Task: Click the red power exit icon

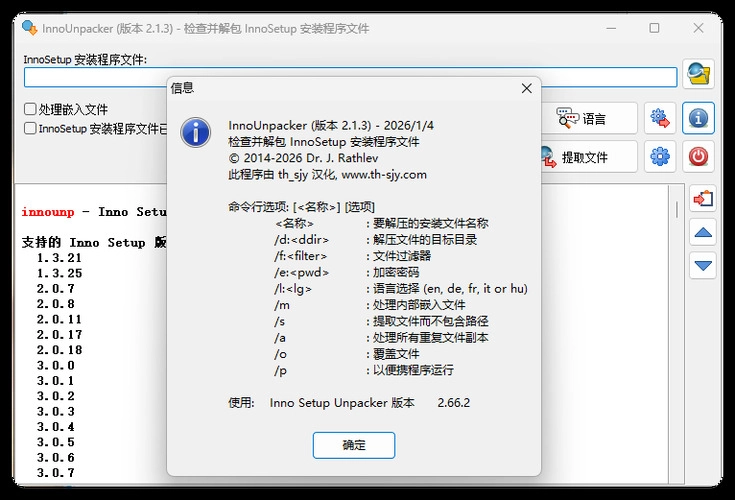Action: 698,156
